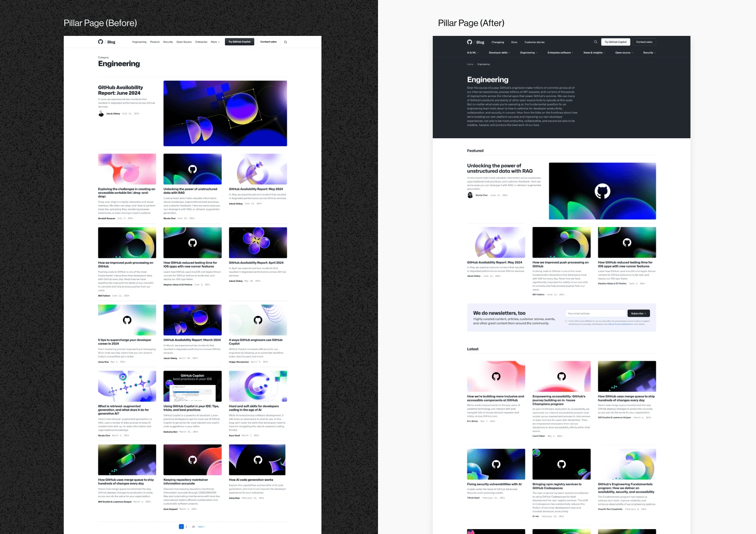
Task: Click Home in the After page breadcrumb
Action: tap(470, 64)
